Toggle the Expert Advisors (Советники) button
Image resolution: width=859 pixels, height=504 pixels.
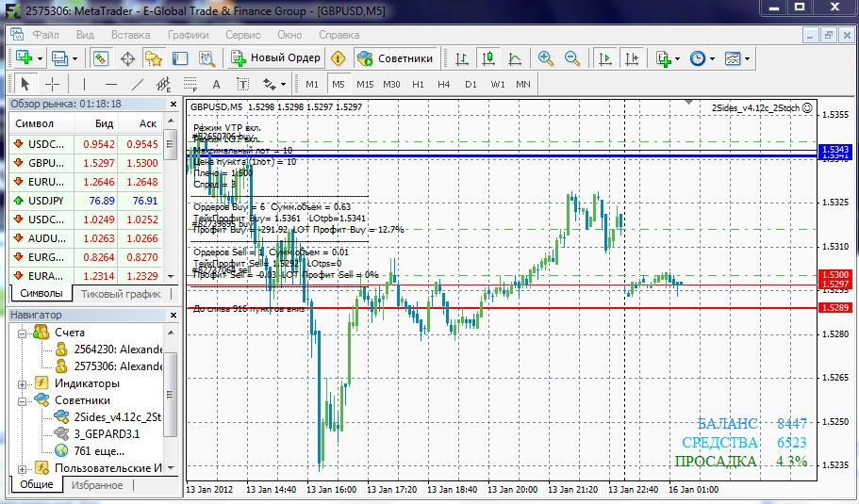click(396, 58)
